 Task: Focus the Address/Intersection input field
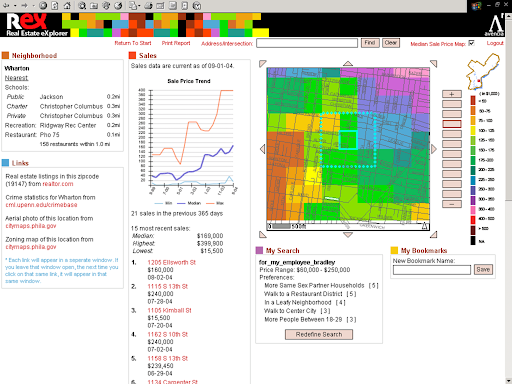(x=307, y=43)
